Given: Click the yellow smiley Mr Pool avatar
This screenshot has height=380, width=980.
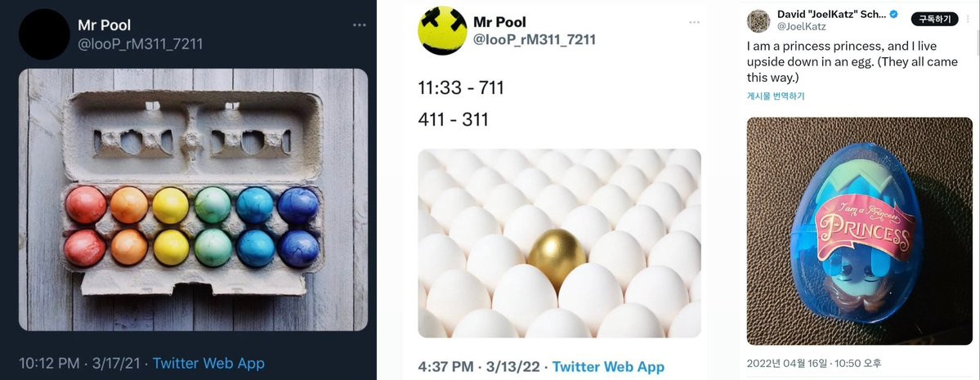Looking at the screenshot, I should [x=442, y=30].
